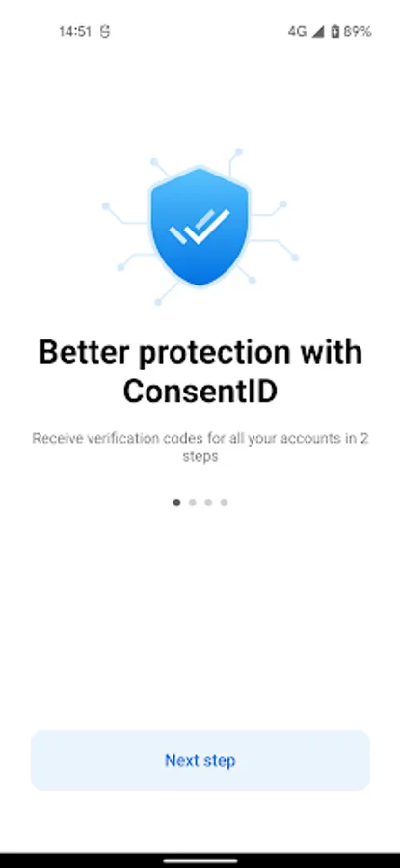Select the first dark page indicator dot
The height and width of the screenshot is (868, 400).
tap(176, 502)
